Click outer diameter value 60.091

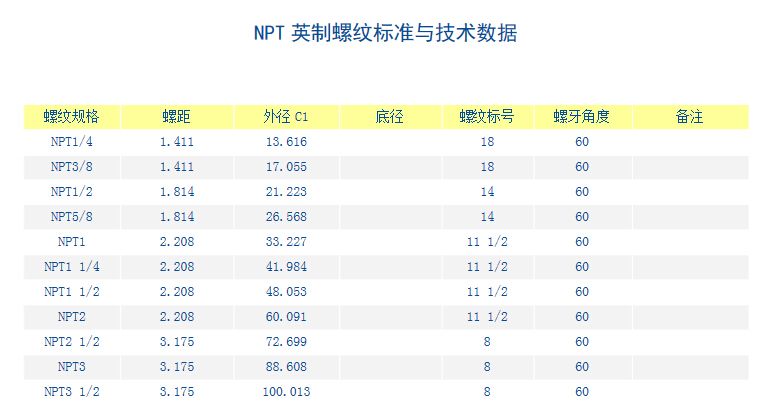(x=286, y=317)
